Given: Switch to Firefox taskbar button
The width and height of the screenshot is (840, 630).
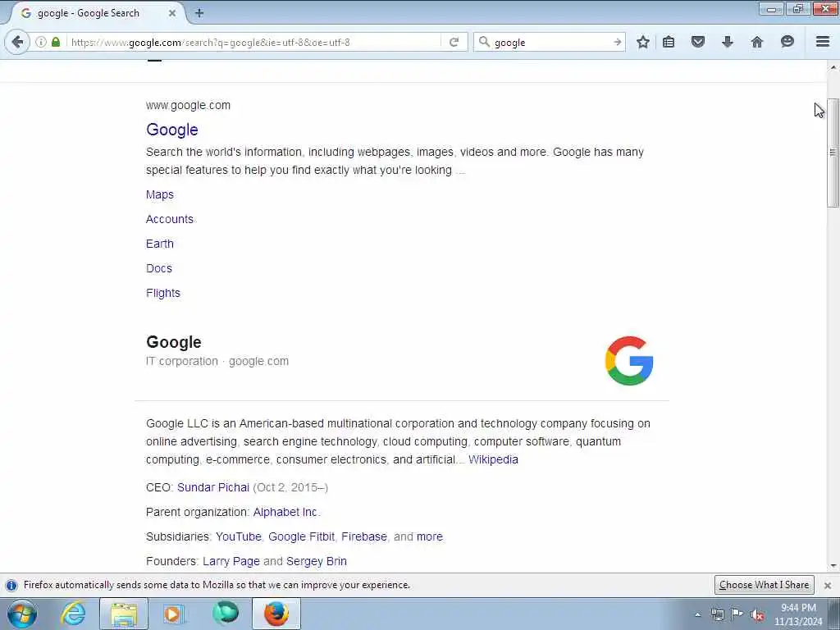Looking at the screenshot, I should (x=276, y=614).
